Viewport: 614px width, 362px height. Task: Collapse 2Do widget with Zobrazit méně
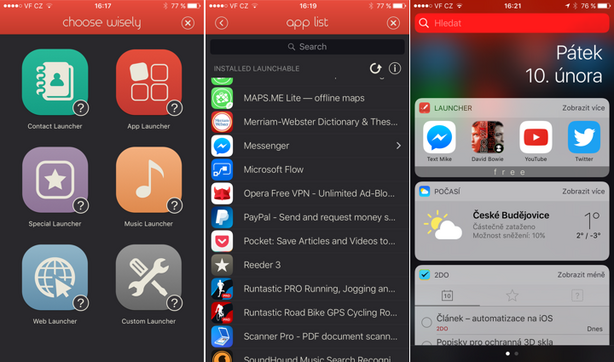tap(581, 275)
